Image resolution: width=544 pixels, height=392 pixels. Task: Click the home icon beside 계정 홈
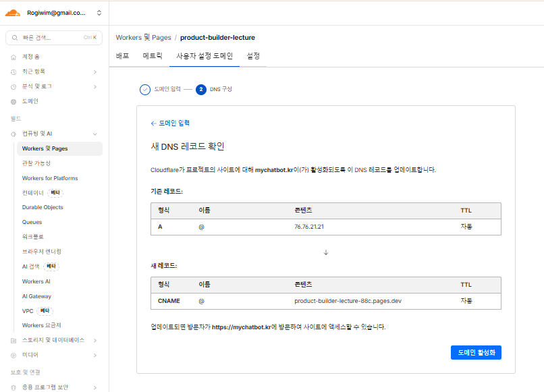13,57
